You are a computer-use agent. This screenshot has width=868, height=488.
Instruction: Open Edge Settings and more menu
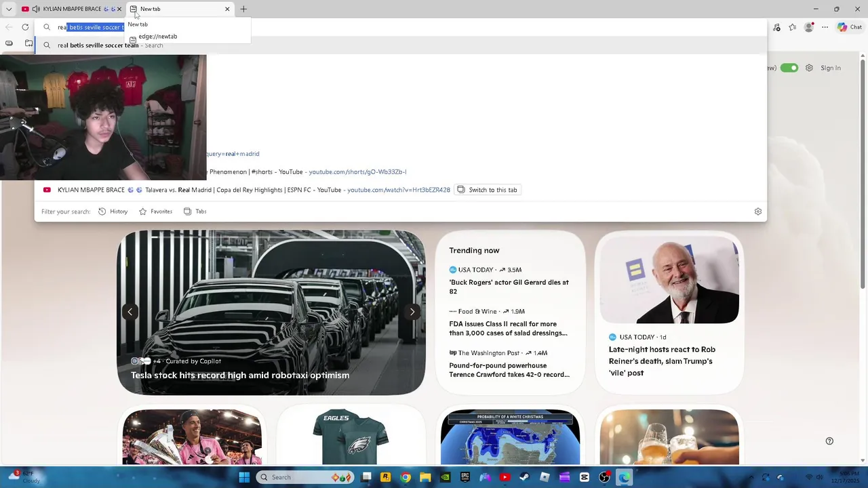(825, 27)
